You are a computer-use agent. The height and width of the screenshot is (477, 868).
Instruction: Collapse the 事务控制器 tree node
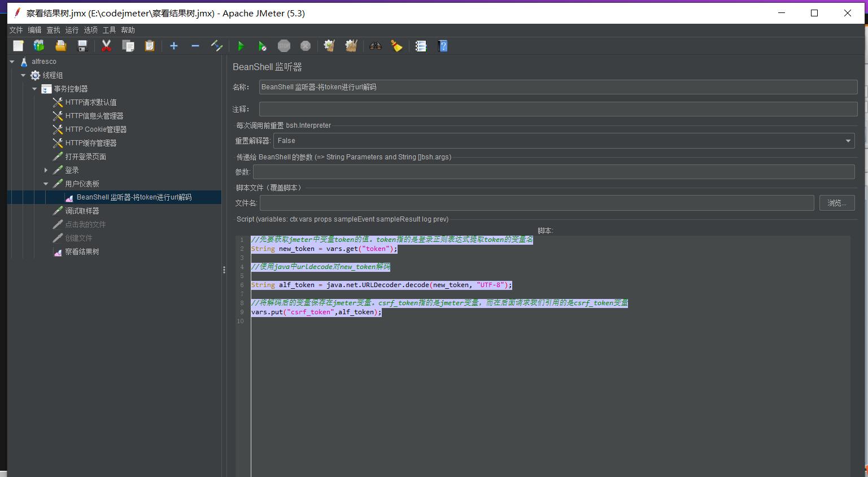click(x=34, y=89)
